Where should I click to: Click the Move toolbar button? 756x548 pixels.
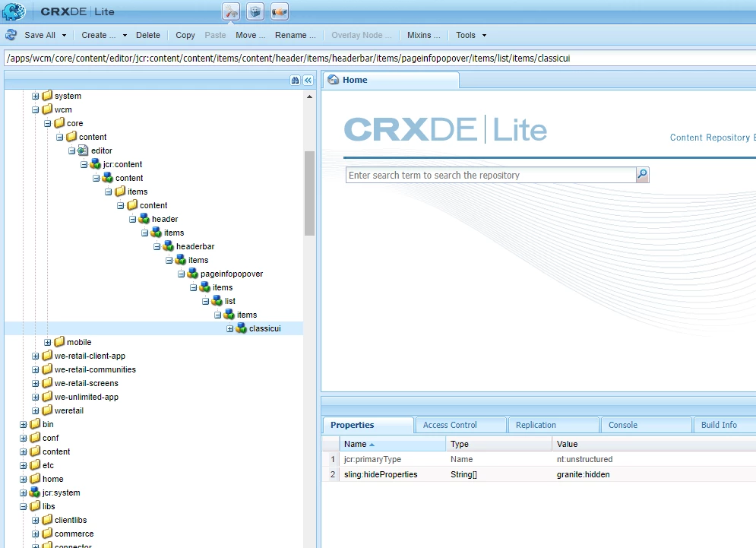click(x=250, y=35)
